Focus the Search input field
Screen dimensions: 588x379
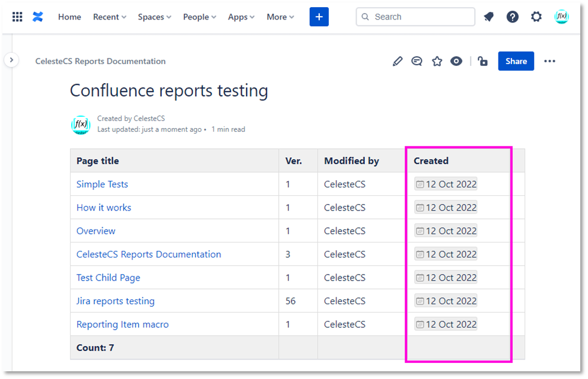point(415,17)
